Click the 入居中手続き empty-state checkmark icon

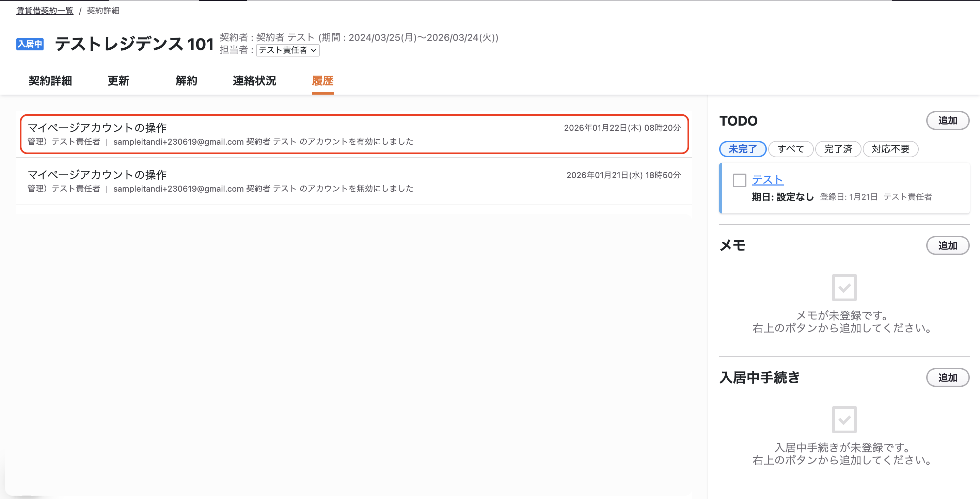[844, 419]
